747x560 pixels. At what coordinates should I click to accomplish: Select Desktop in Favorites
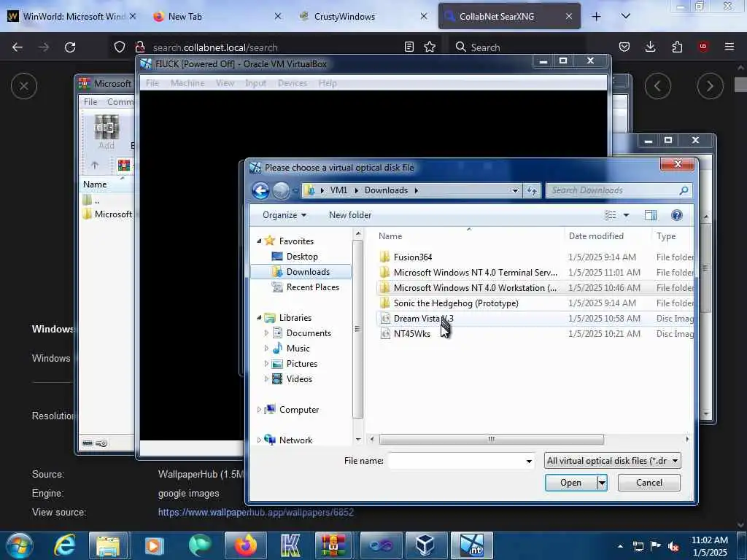pyautogui.click(x=301, y=257)
